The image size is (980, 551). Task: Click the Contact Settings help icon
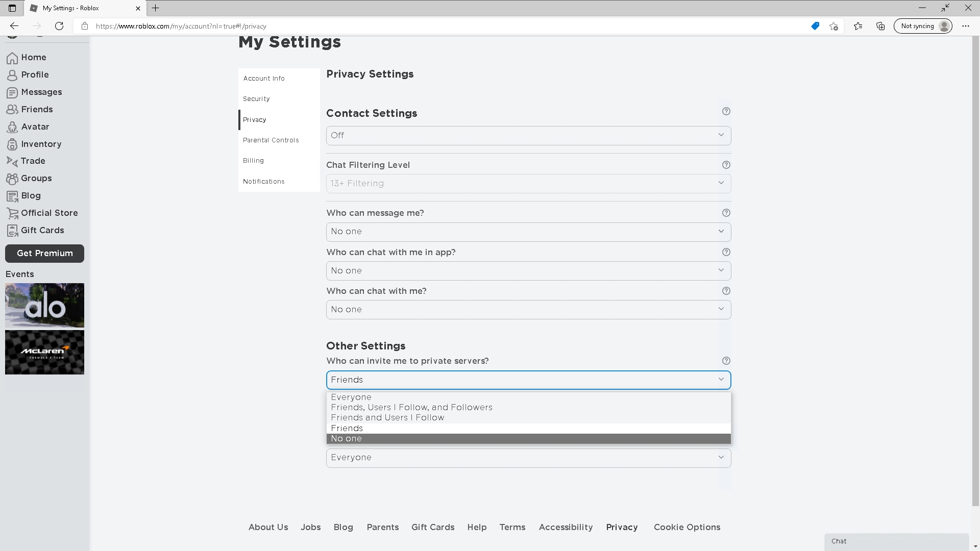click(726, 111)
